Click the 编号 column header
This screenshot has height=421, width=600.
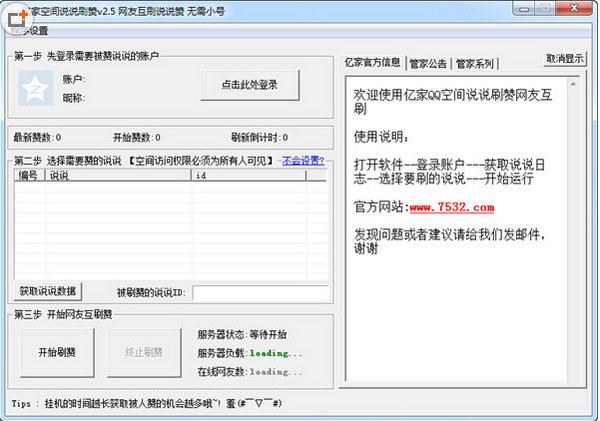click(x=29, y=175)
